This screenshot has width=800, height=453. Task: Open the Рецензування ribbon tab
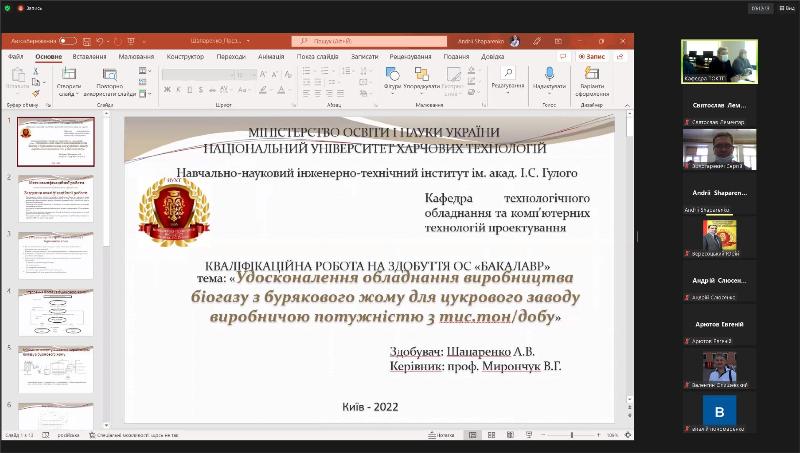(410, 57)
